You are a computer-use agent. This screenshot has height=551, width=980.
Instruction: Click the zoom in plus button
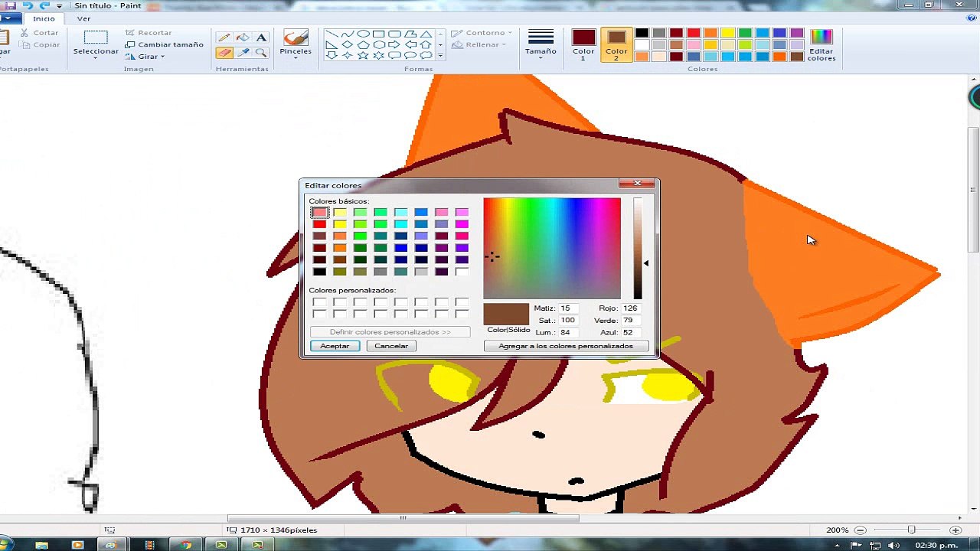click(x=956, y=530)
